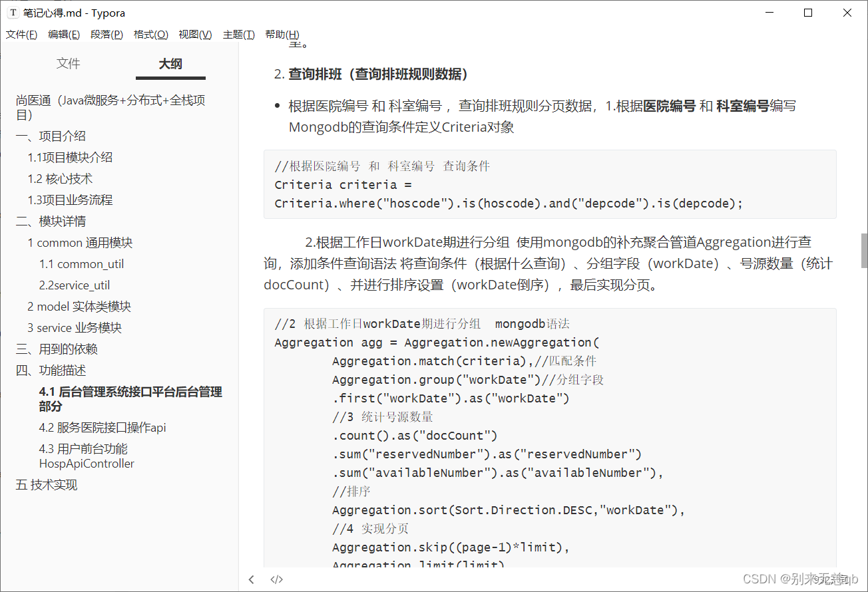Select 4.2 服务医院接口操作api outline item
The height and width of the screenshot is (592, 868).
tap(103, 428)
